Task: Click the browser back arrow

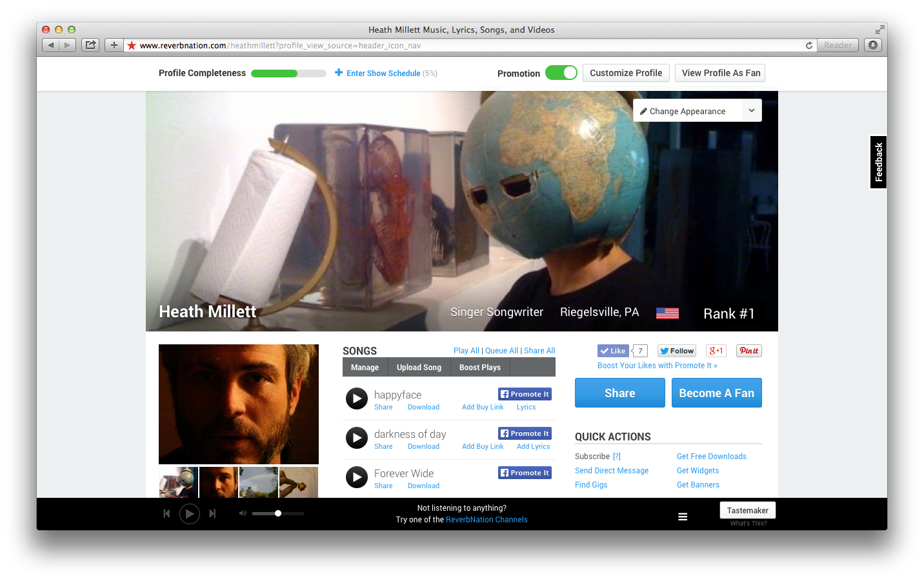Action: pos(51,45)
